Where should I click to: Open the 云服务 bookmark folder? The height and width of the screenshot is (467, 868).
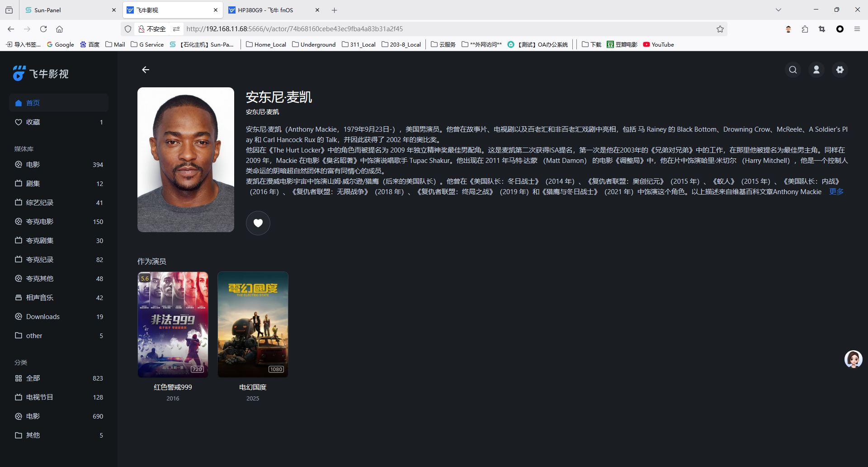coord(443,44)
